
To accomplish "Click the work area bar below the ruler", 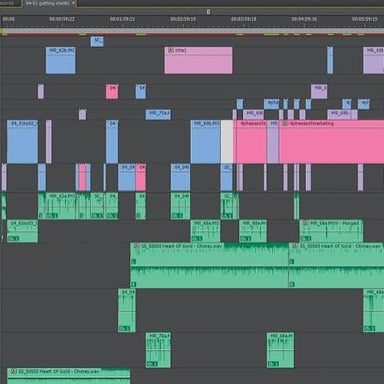I will pos(192,31).
